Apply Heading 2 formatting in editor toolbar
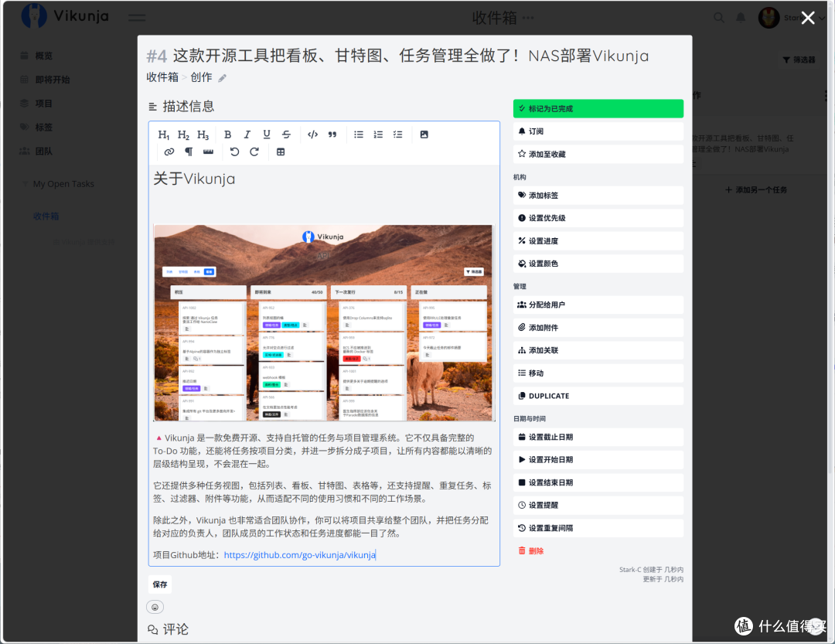 click(x=183, y=135)
